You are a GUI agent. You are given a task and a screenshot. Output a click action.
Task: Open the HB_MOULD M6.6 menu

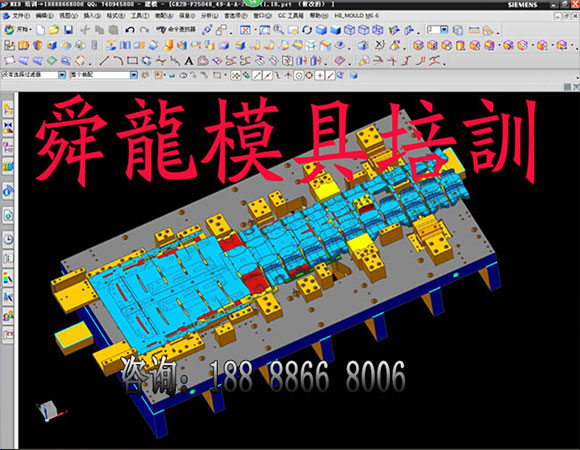tap(356, 16)
